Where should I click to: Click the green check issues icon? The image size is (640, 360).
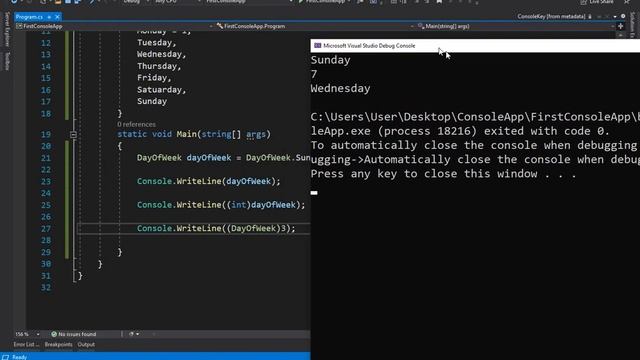54,334
